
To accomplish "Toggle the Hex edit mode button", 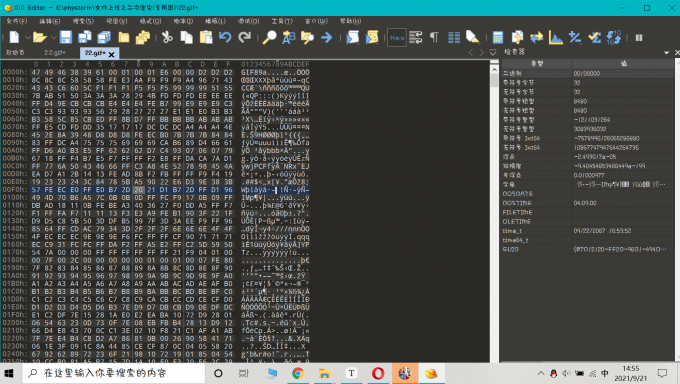I will 397,37.
